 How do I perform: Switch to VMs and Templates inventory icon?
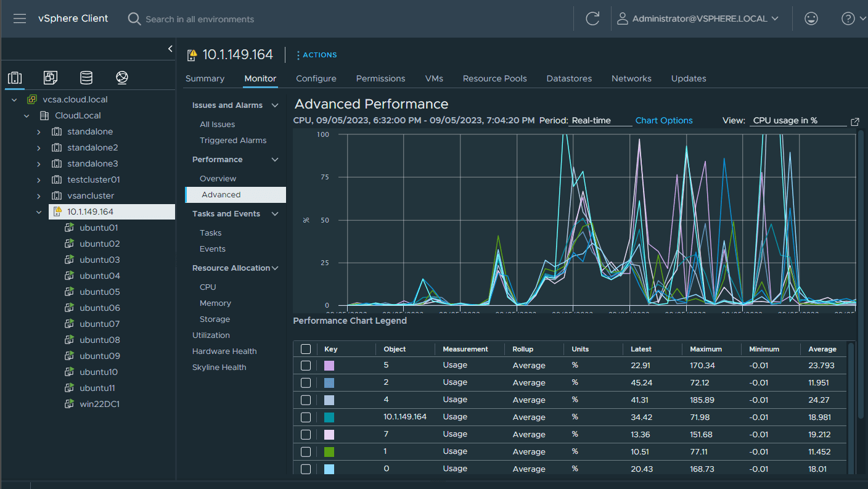[x=51, y=78]
